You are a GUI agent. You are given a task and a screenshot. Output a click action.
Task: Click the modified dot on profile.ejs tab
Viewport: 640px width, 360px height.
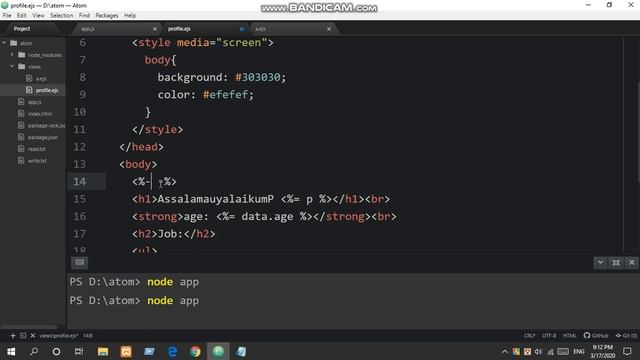pyautogui.click(x=242, y=29)
